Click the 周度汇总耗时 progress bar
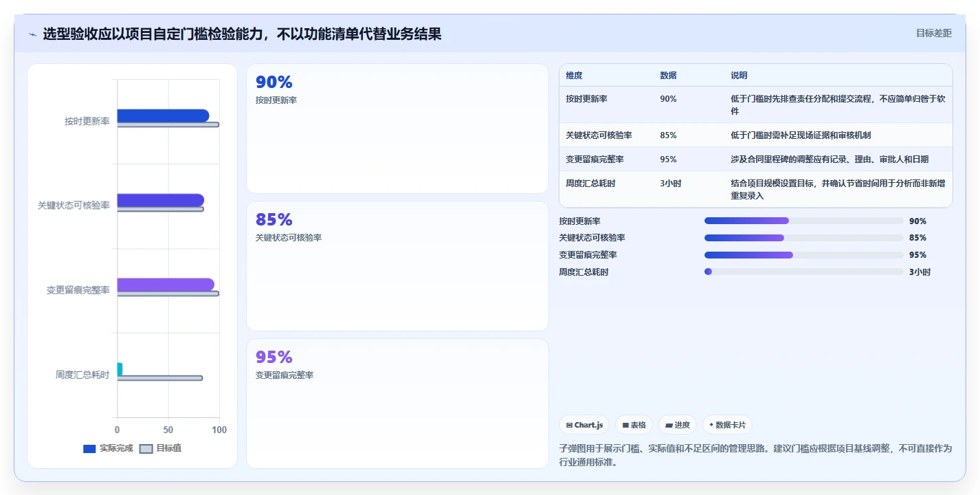The width and height of the screenshot is (980, 495). [x=803, y=272]
